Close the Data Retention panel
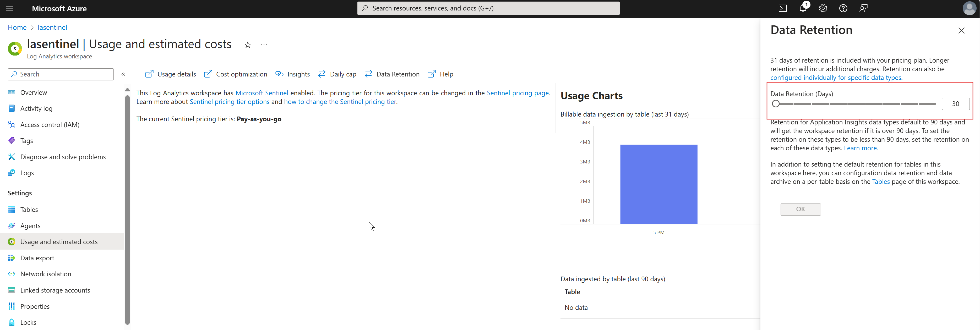This screenshot has height=330, width=980. (x=961, y=30)
